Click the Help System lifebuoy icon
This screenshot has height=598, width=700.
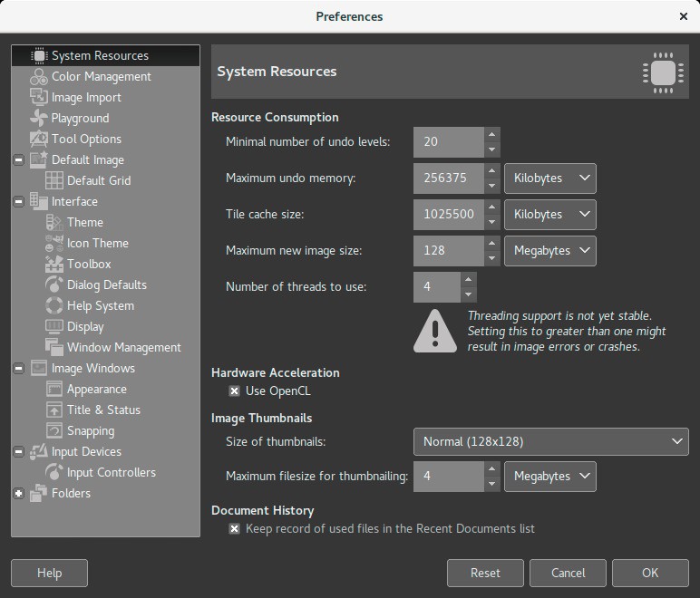[53, 306]
